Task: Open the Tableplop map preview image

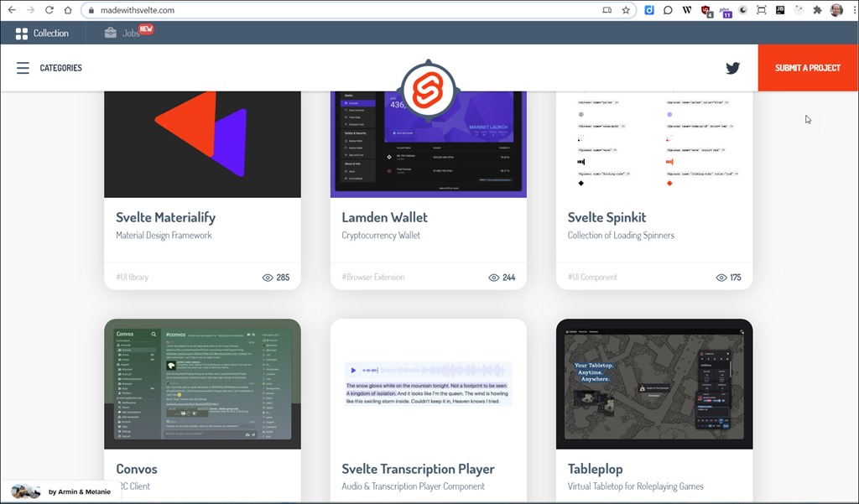Action: tap(654, 384)
